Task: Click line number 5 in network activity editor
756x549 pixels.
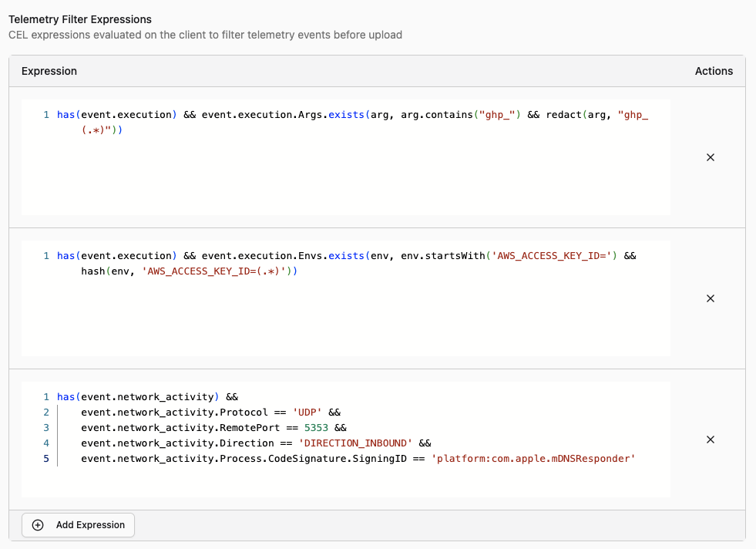Action: click(46, 459)
